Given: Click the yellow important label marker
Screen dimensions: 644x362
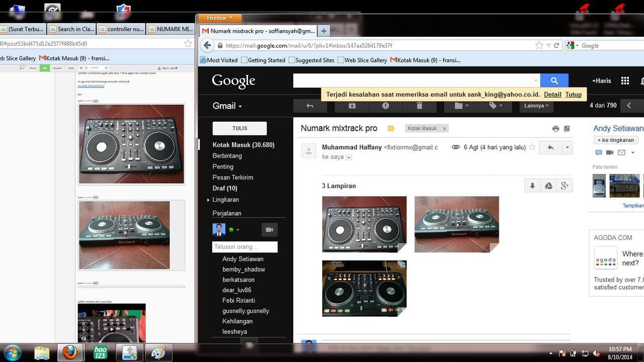Looking at the screenshot, I should pos(391,129).
